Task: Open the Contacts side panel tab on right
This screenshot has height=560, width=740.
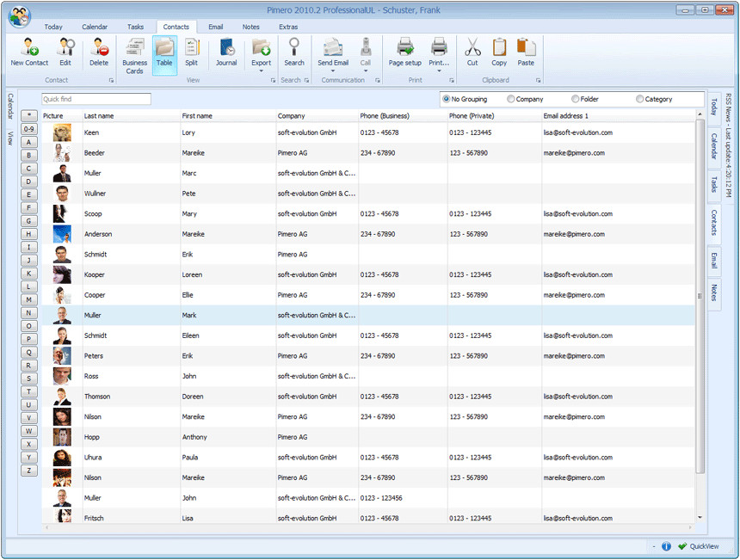Action: coord(714,223)
